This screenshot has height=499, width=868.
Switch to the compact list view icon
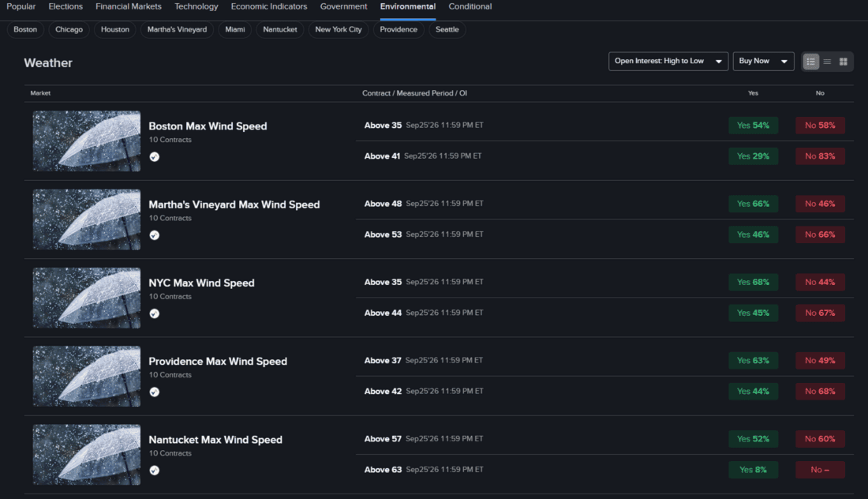(x=827, y=62)
